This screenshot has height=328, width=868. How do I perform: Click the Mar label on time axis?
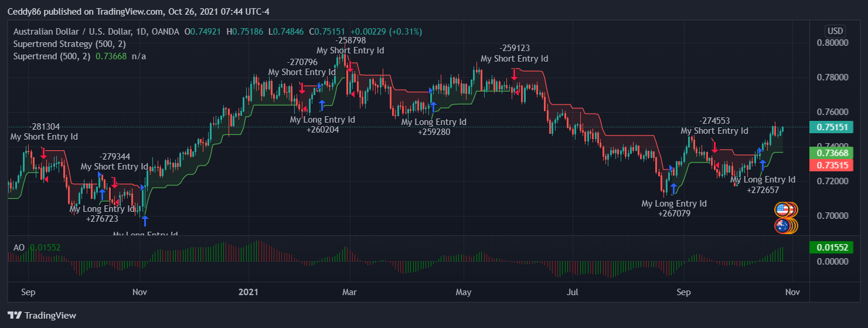point(349,292)
